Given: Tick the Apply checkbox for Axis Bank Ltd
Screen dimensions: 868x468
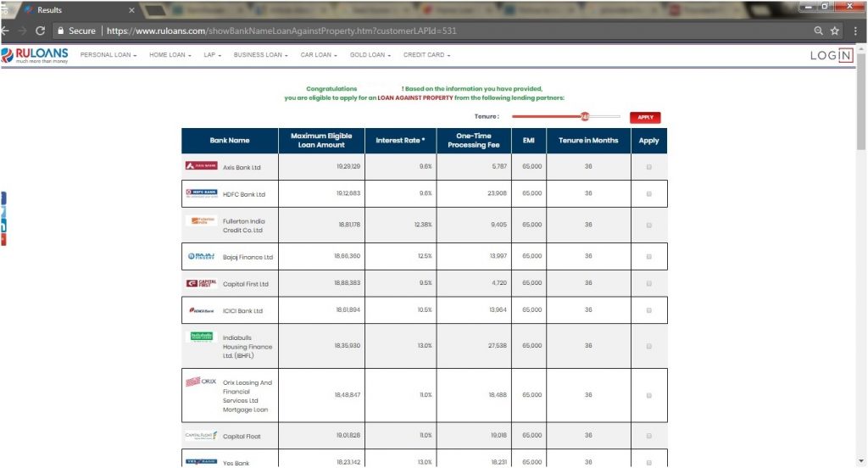Looking at the screenshot, I should pos(648,167).
